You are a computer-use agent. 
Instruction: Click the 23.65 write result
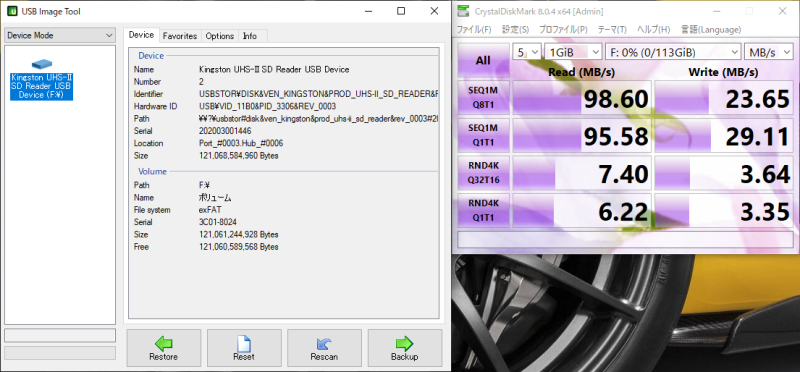[723, 98]
